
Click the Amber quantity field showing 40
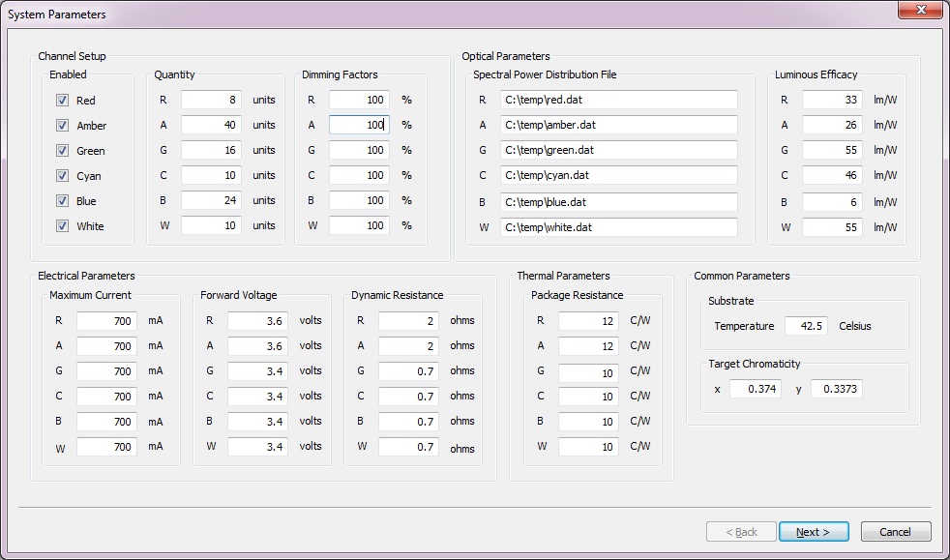click(211, 125)
